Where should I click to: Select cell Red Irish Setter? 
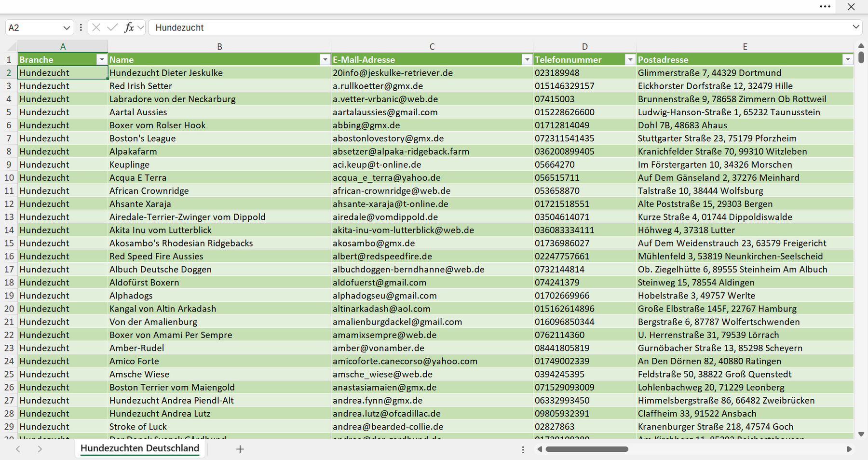point(219,86)
